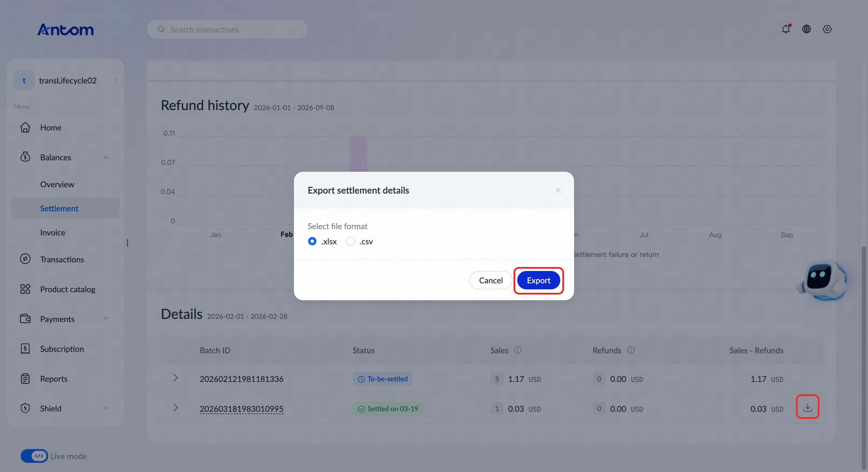Select the .xlsx file format
This screenshot has height=472, width=868.
tap(312, 241)
